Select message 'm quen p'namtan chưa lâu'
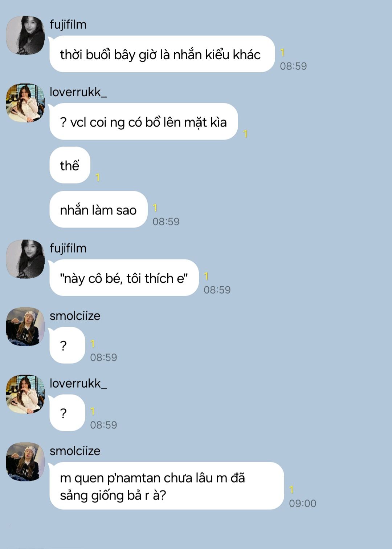Screen dimensions: 392x549 [167, 486]
